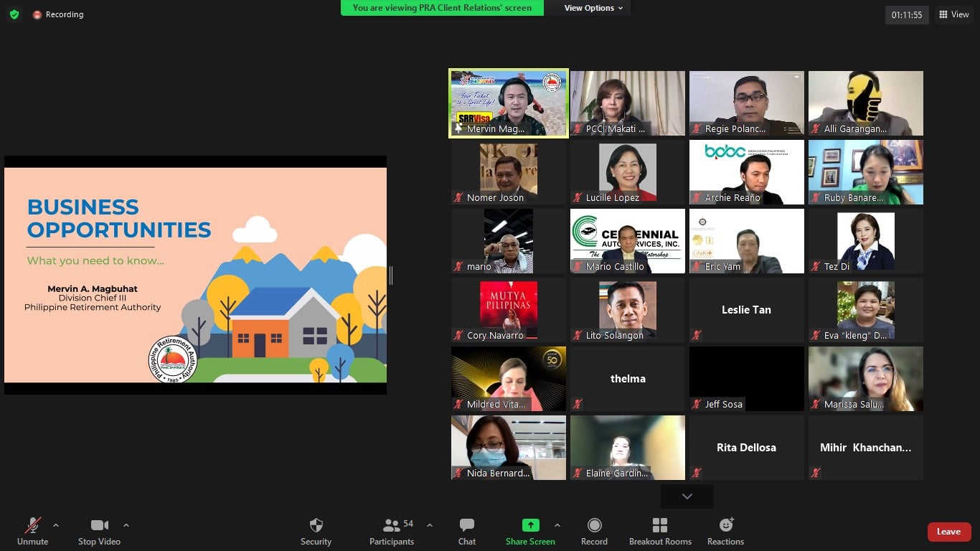Image resolution: width=980 pixels, height=551 pixels.
Task: Open the Chat panel
Action: [467, 526]
